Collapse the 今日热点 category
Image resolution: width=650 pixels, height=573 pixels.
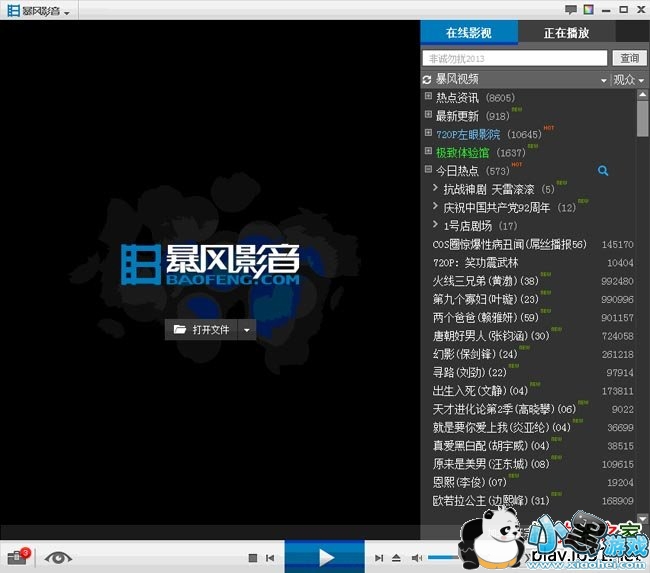pos(428,169)
